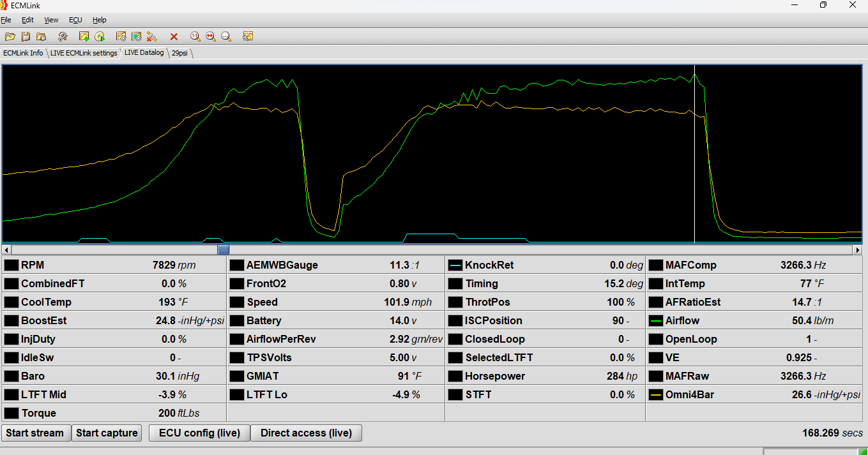Open the View menu
Screen dimensions: 868x455
(51, 20)
